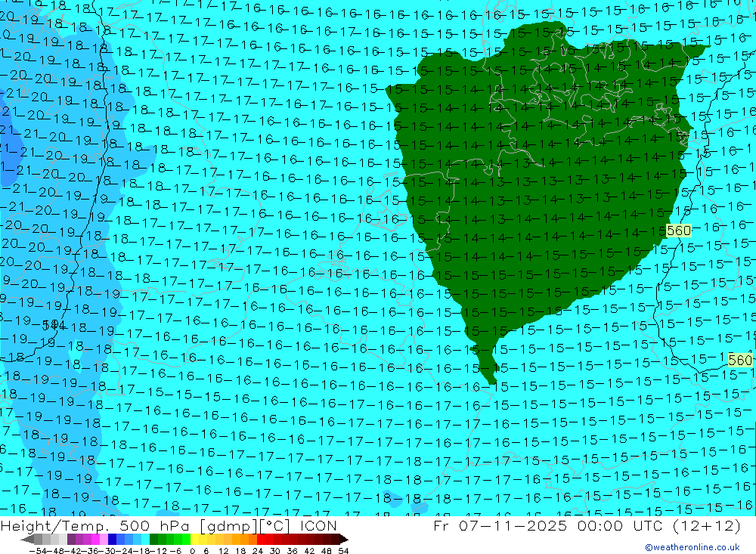This screenshot has width=756, height=554.
Task: Click the 544 contour label near the left edge
Action: point(53,325)
